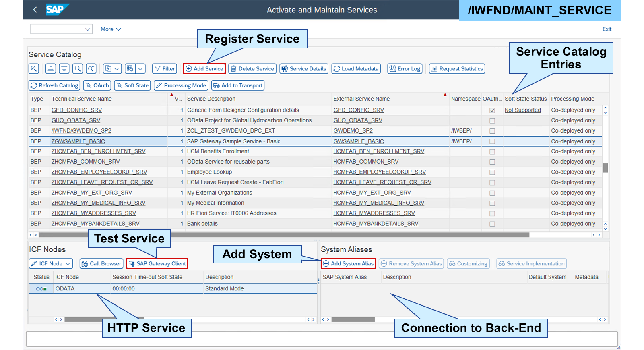Check OAuth box for ZHCMFAB_LEAVE_REQUEST_CR_SRV row
The width and height of the screenshot is (644, 350).
(x=492, y=183)
